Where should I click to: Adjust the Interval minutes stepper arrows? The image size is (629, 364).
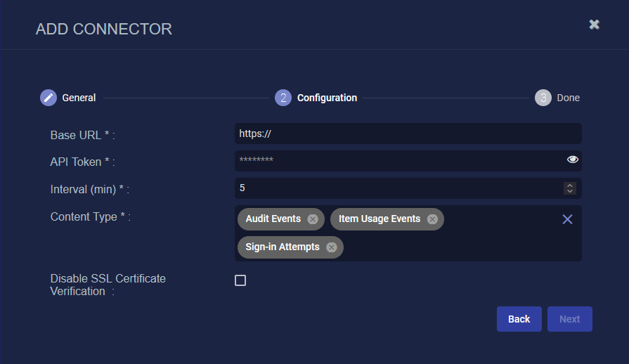tap(570, 188)
